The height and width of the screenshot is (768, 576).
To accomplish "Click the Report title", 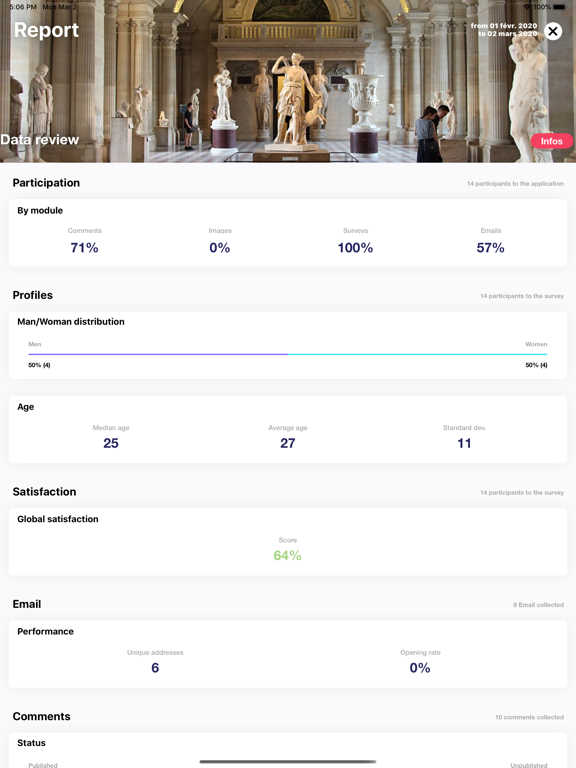I will 47,30.
